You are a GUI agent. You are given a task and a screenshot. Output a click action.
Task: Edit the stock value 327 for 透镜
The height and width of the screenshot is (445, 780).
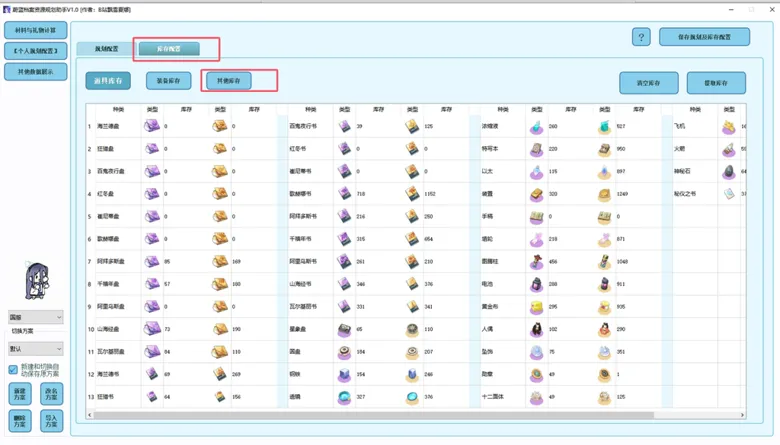361,397
